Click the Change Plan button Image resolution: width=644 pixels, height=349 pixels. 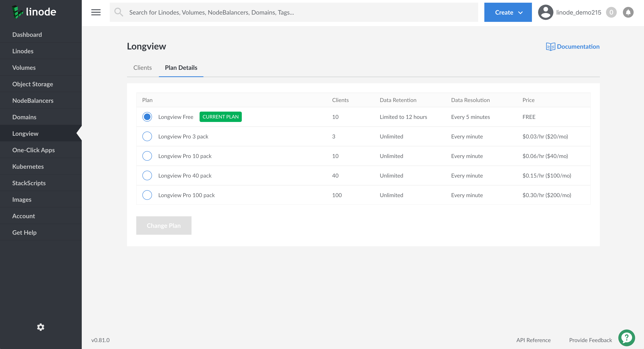164,225
